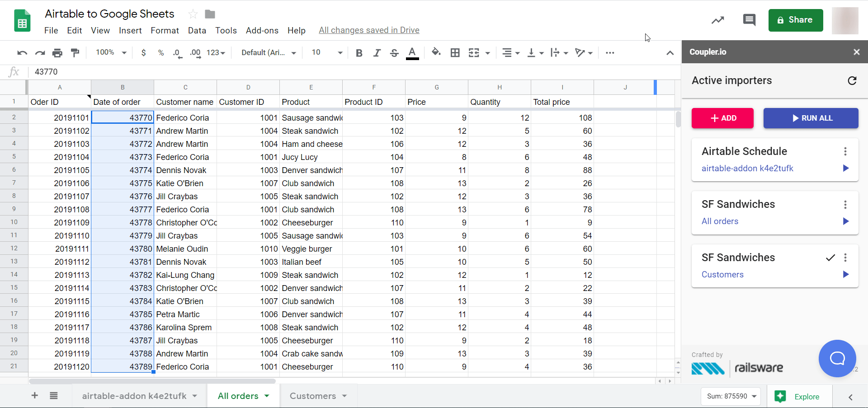Click the green Share button
Viewport: 868px width, 408px height.
(796, 20)
